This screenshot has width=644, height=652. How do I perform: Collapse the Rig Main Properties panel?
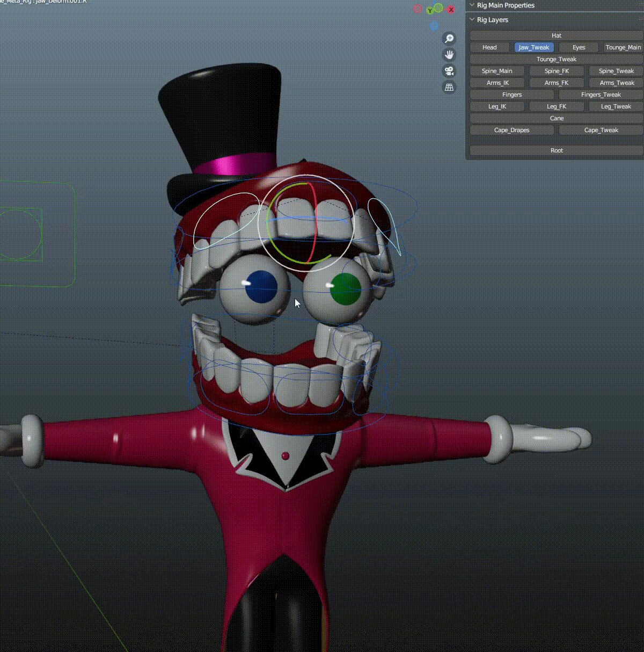coord(472,5)
